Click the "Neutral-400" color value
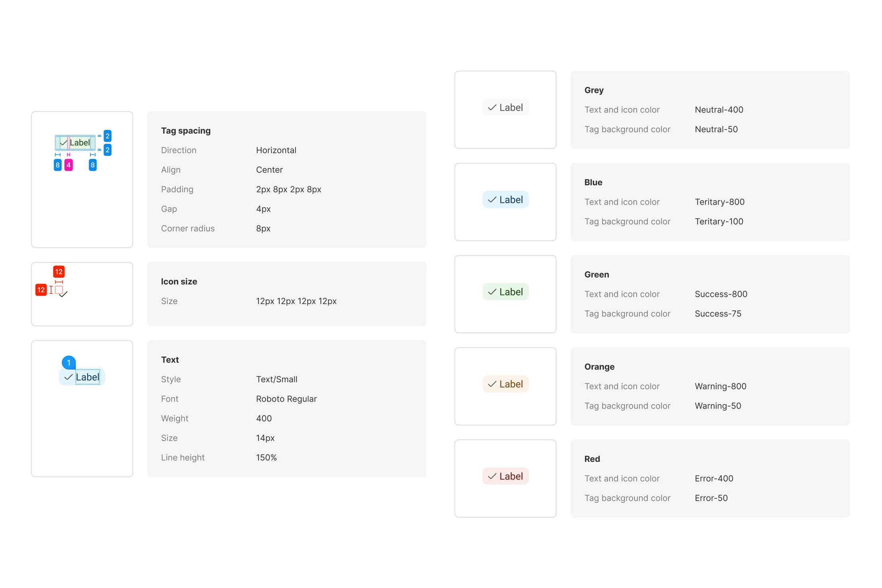Screen dimensions: 882x588 click(719, 110)
